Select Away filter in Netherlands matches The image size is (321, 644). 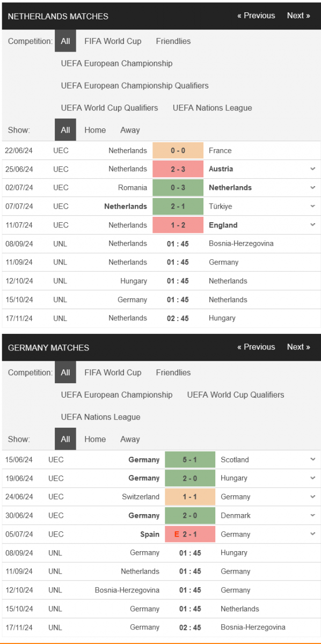point(130,130)
